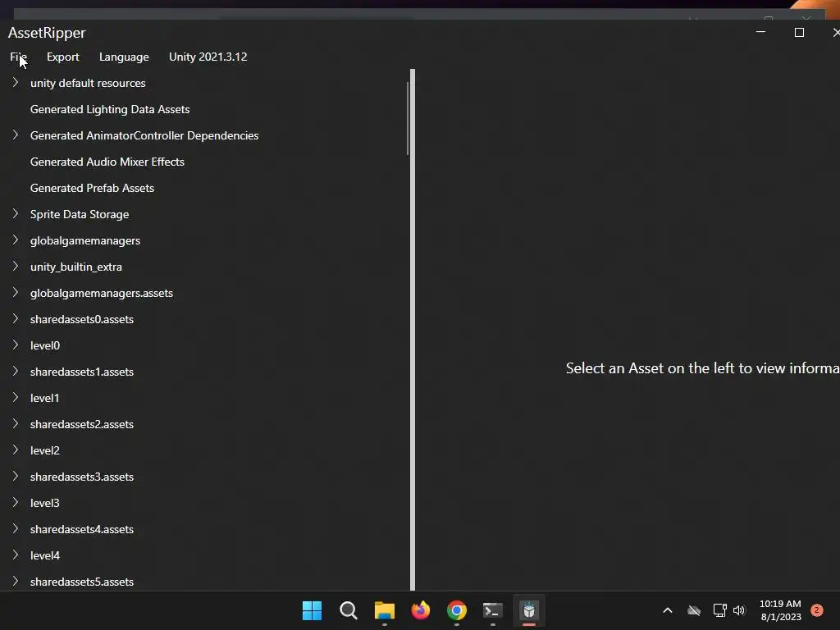The height and width of the screenshot is (630, 840).
Task: Expand the sharedassets3.assets chevron
Action: [16, 477]
